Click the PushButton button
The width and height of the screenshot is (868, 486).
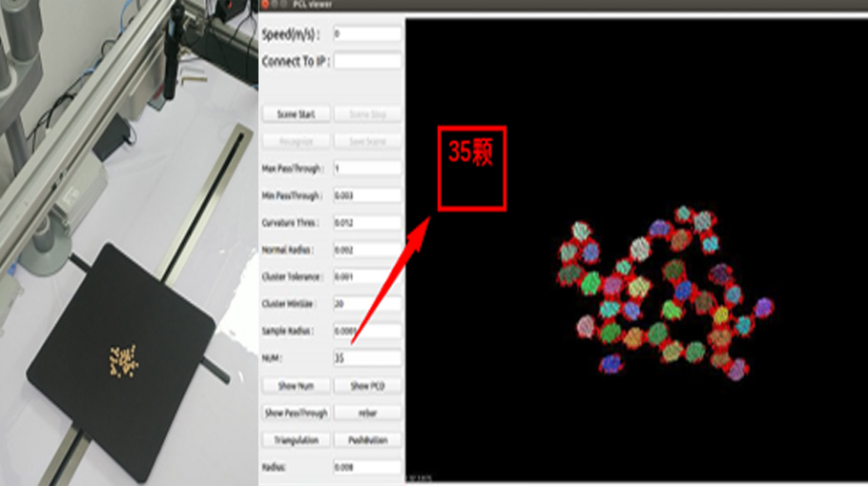367,440
